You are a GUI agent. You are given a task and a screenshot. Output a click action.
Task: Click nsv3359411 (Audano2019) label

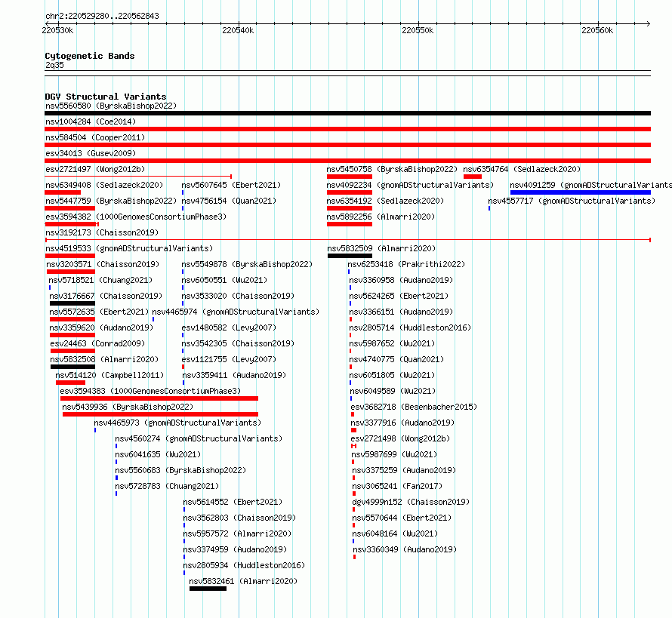pyautogui.click(x=234, y=375)
